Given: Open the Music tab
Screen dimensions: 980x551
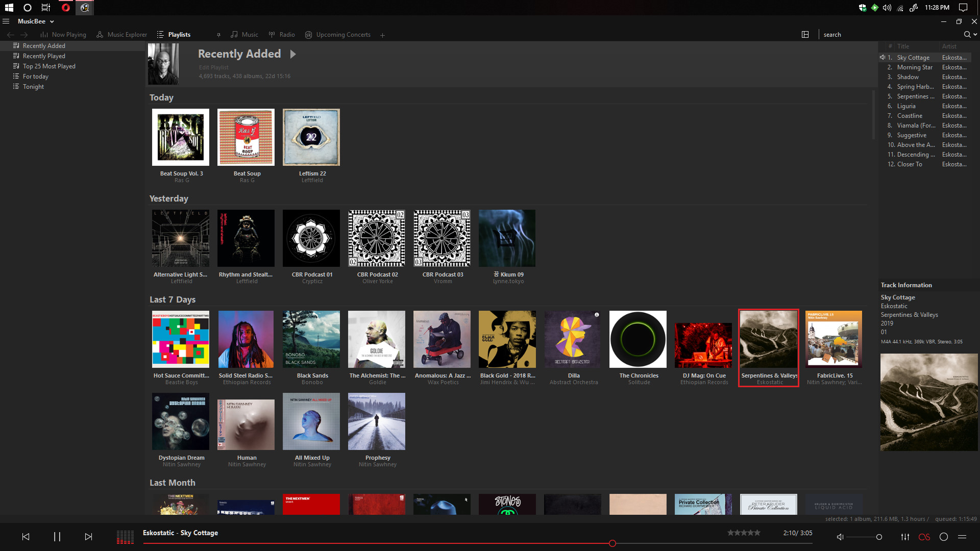Looking at the screenshot, I should click(244, 35).
